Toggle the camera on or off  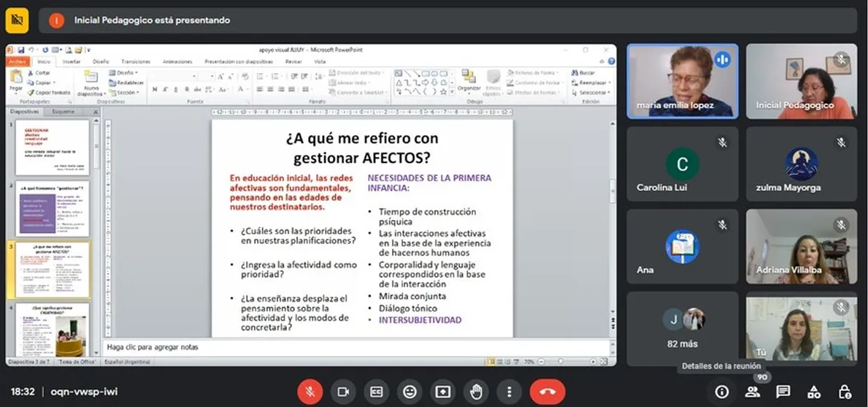coord(342,392)
